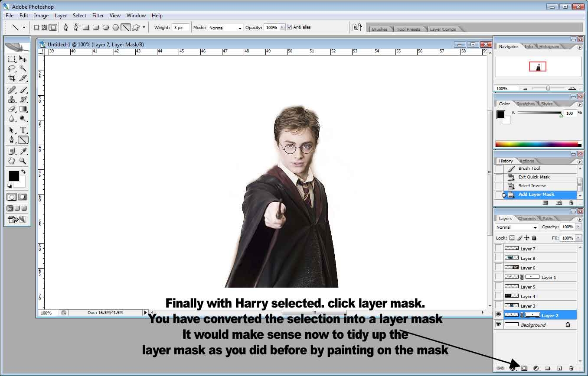Select the Magic Wand tool
The height and width of the screenshot is (376, 588).
coord(23,68)
